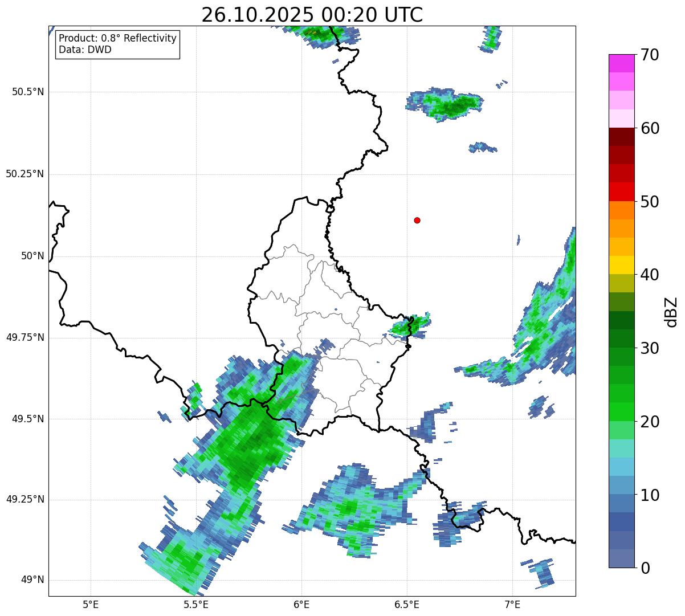Image resolution: width=685 pixels, height=616 pixels.
Task: Click the 49.25°N latitude label
Action: tap(25, 499)
